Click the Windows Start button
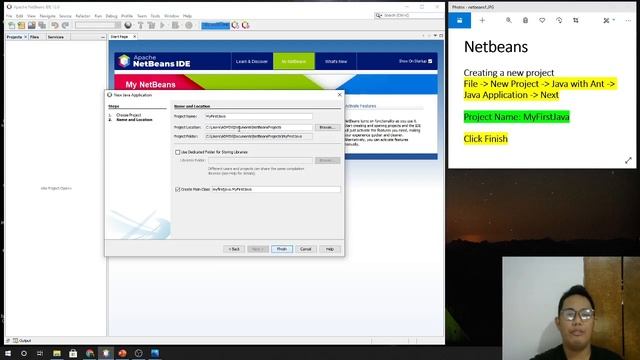Viewport: 640px width, 360px height. 8,353
